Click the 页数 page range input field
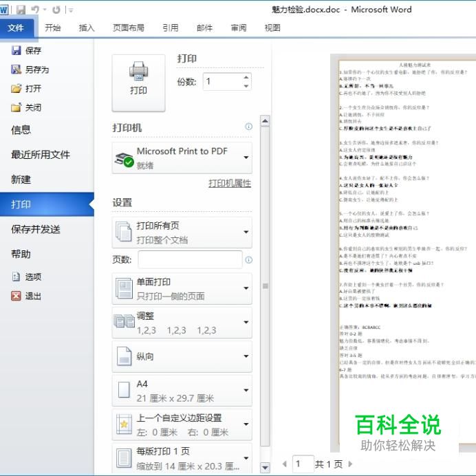The width and height of the screenshot is (476, 476). [190, 259]
